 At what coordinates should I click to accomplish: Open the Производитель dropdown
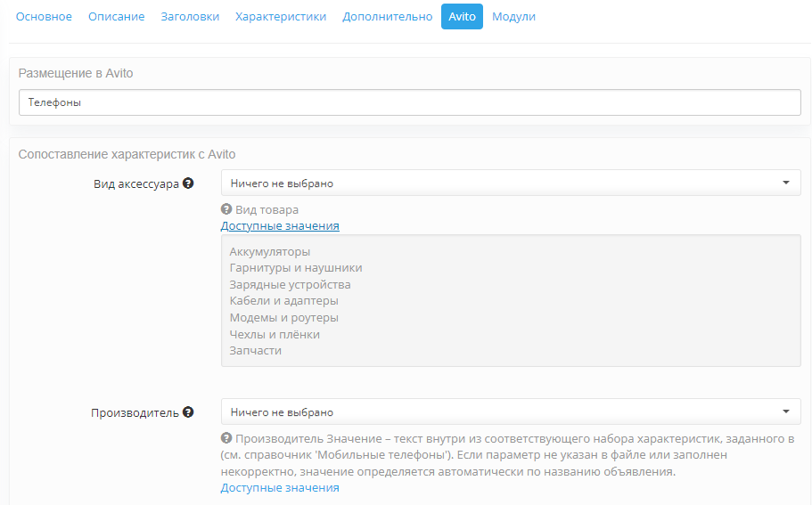[x=511, y=411]
